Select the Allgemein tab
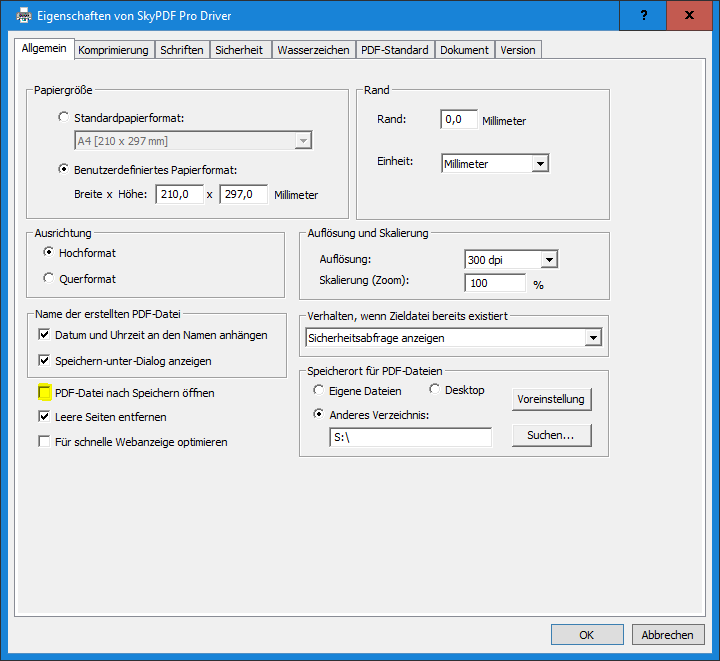Viewport: 720px width, 661px height. [44, 49]
